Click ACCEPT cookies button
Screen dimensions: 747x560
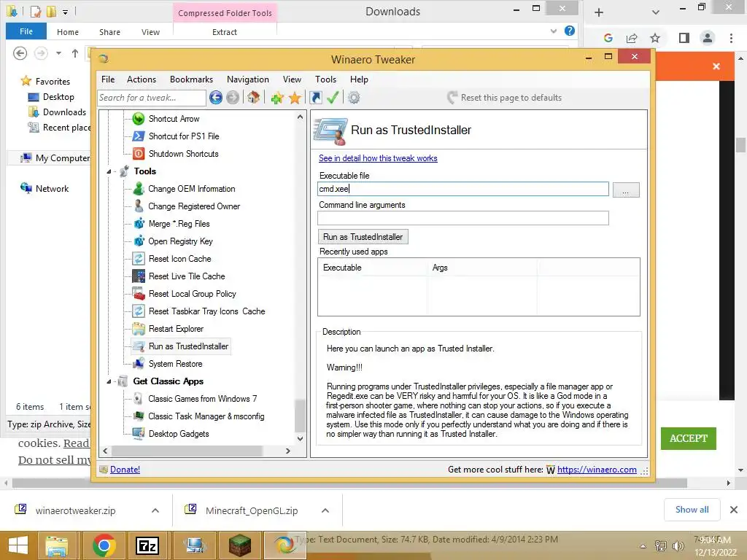click(x=689, y=438)
